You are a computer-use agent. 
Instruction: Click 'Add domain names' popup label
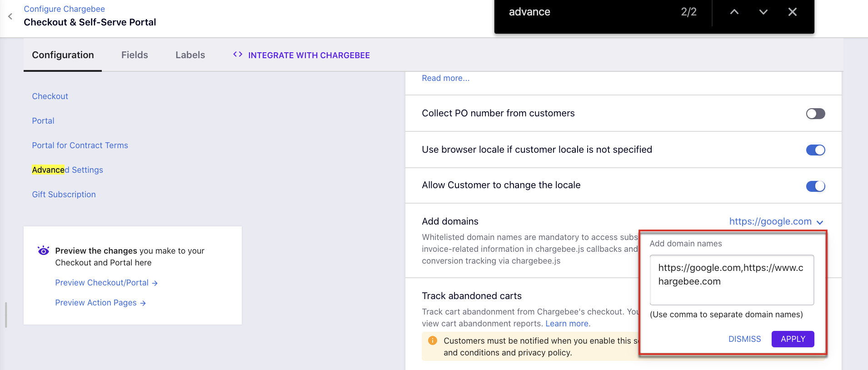[686, 244]
